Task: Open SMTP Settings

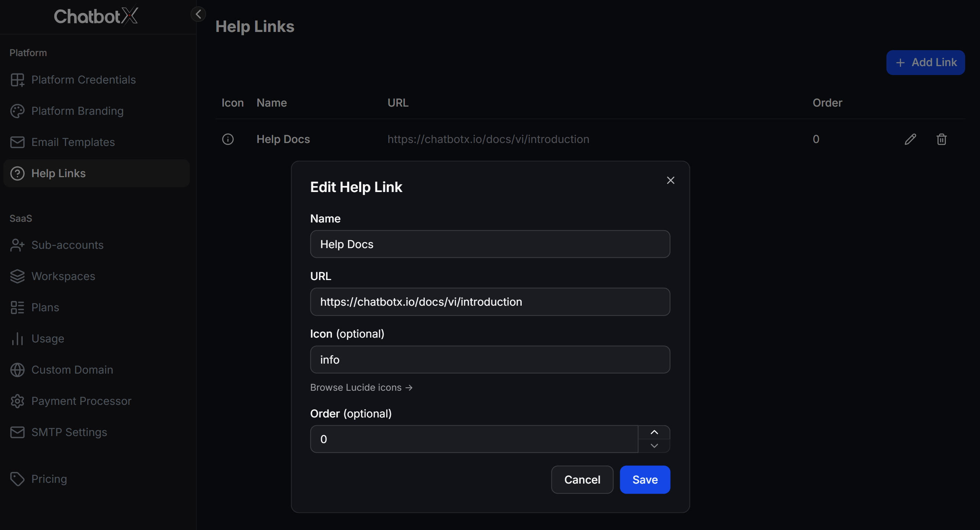Action: pos(97,432)
